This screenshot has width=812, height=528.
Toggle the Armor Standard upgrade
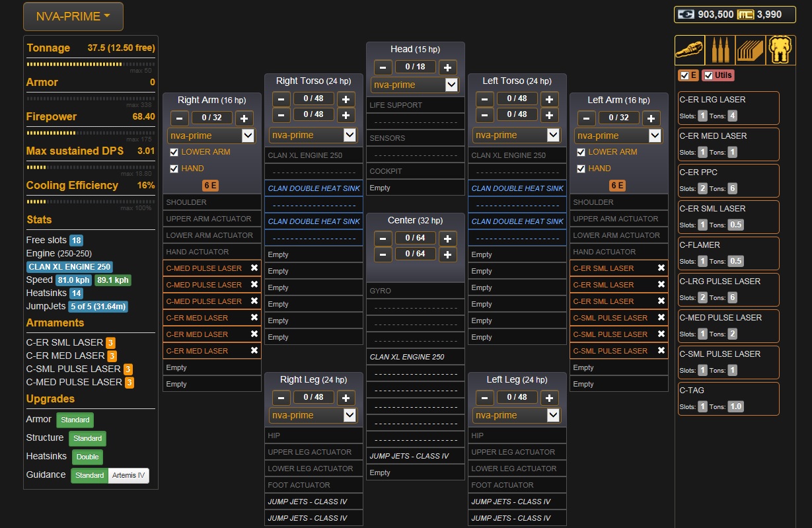pos(75,420)
